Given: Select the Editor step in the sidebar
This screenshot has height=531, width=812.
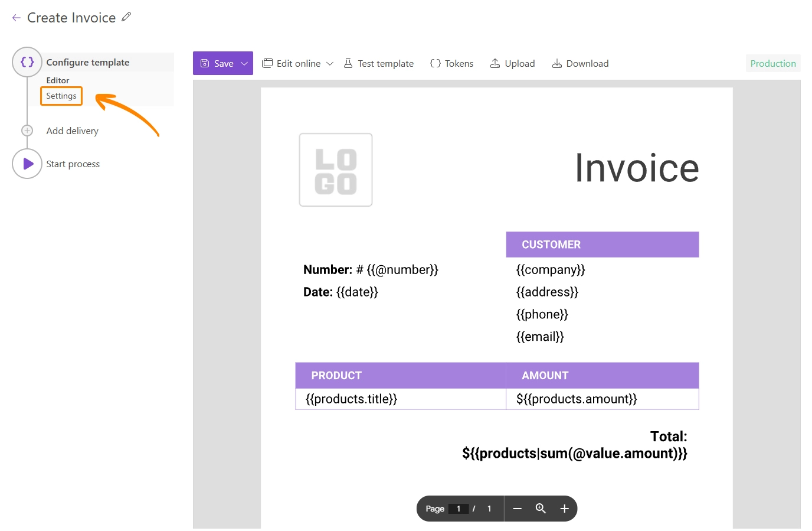Looking at the screenshot, I should tap(58, 80).
